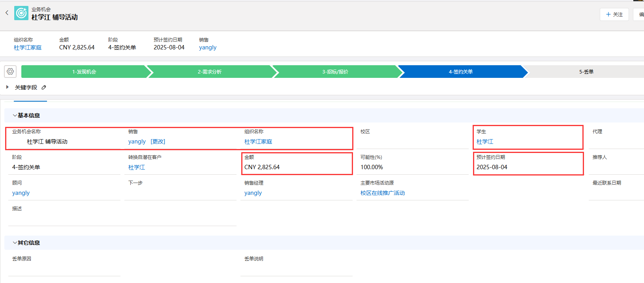Click the plus 关注 follow button
Image resolution: width=644 pixels, height=283 pixels.
614,14
